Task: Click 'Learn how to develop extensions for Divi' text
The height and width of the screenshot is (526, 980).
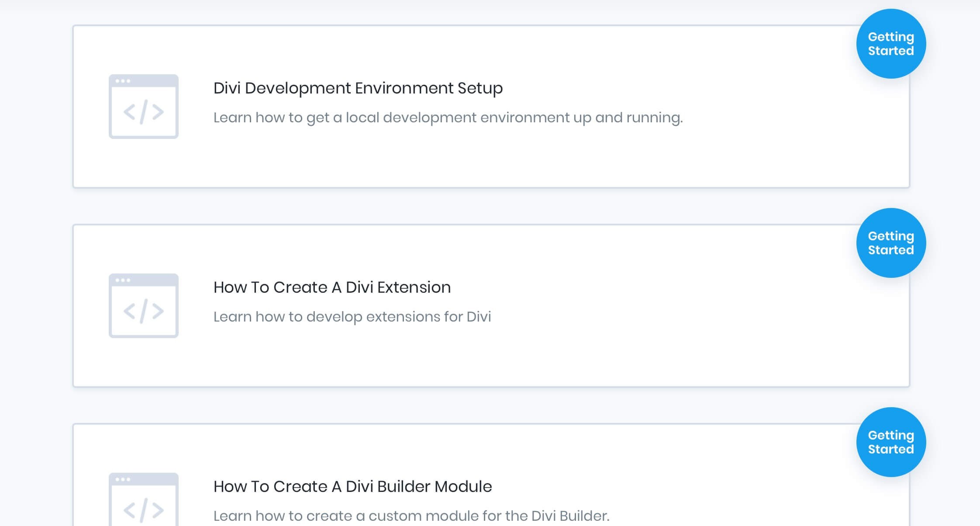Action: point(352,317)
